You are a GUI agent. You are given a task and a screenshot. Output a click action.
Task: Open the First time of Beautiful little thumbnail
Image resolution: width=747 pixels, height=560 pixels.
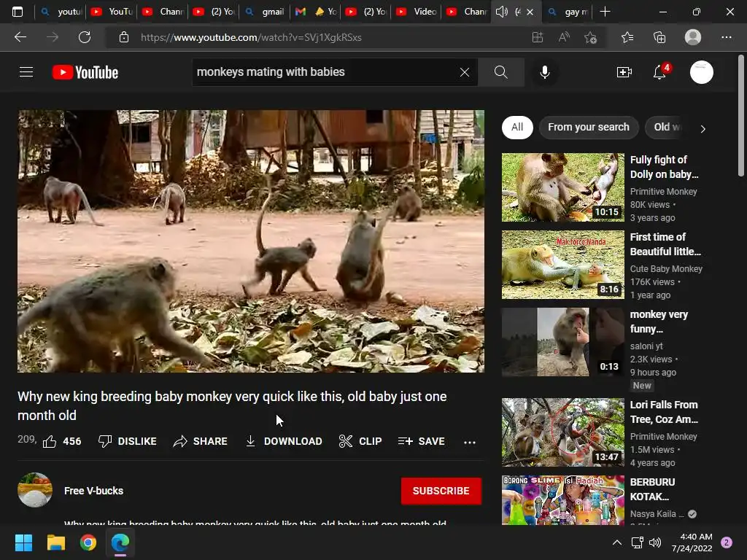(x=562, y=265)
